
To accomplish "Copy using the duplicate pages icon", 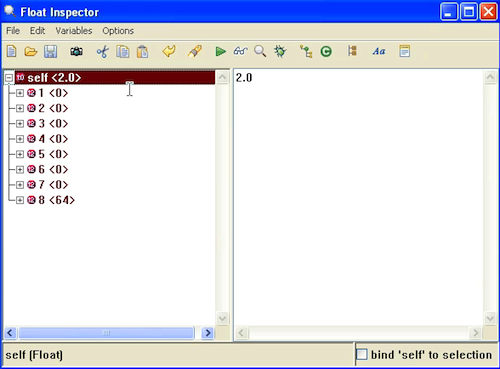I will [x=123, y=52].
